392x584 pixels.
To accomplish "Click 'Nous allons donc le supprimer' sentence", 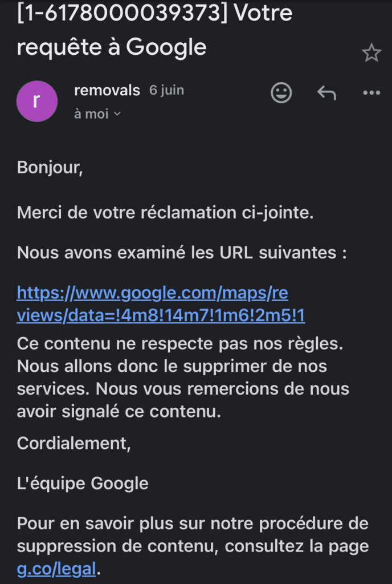I will click(171, 366).
